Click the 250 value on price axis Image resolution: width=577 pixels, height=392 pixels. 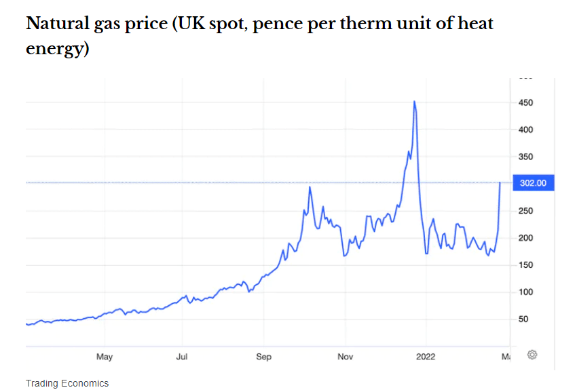pyautogui.click(x=525, y=211)
